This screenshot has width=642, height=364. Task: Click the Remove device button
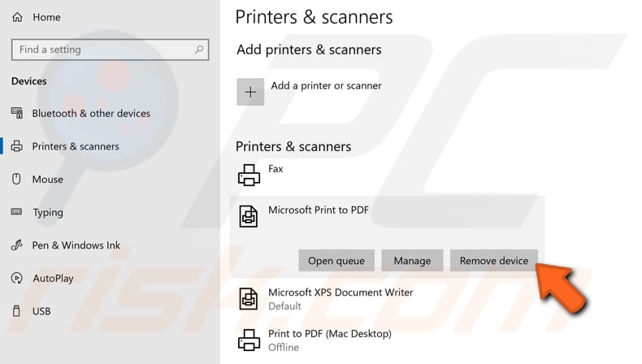pyautogui.click(x=494, y=261)
